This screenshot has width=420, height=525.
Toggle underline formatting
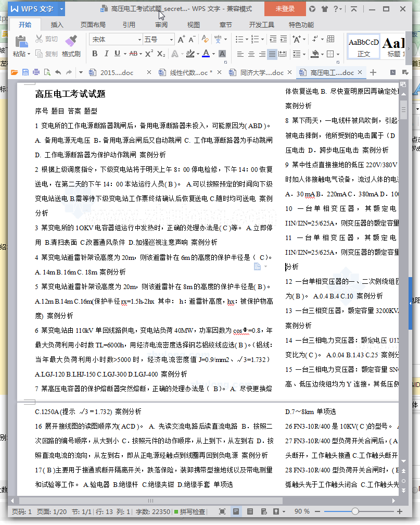(x=117, y=54)
